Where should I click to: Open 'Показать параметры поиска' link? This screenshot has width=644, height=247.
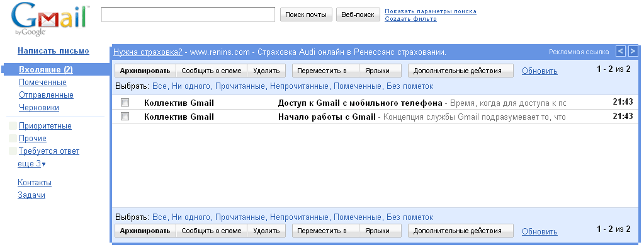[x=431, y=11]
